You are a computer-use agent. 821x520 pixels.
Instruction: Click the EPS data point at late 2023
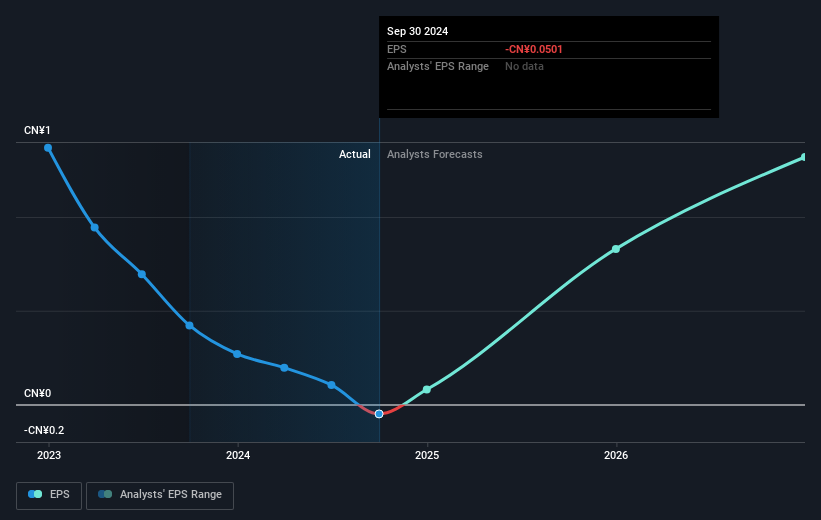190,326
